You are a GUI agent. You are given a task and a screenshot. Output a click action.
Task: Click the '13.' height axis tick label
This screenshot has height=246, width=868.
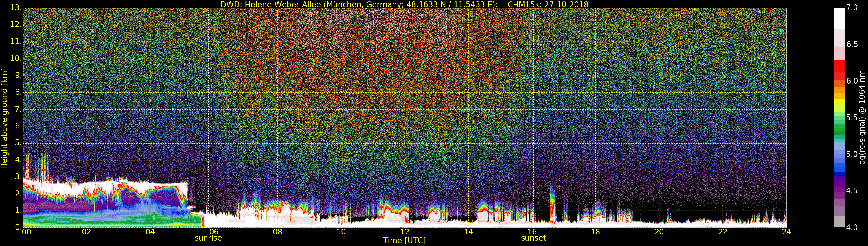click(16, 8)
